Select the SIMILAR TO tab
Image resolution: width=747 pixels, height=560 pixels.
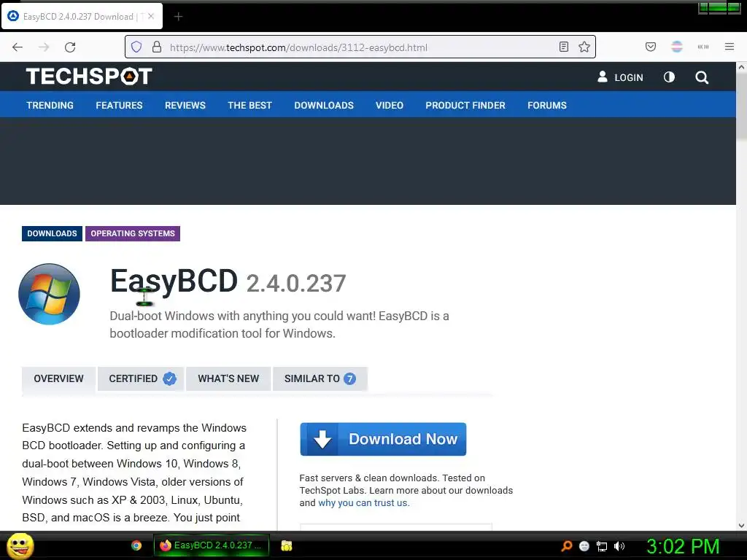point(320,378)
